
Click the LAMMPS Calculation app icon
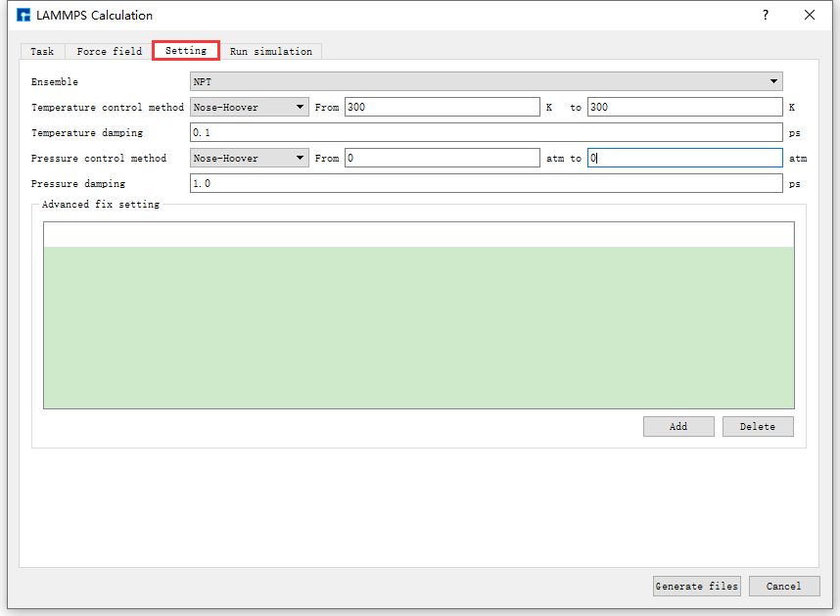pyautogui.click(x=23, y=15)
